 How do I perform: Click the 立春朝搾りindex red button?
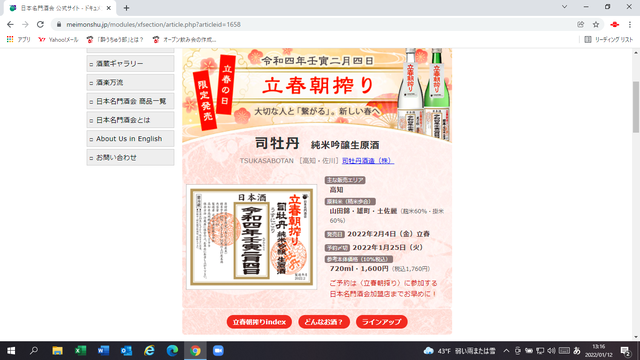[259, 322]
